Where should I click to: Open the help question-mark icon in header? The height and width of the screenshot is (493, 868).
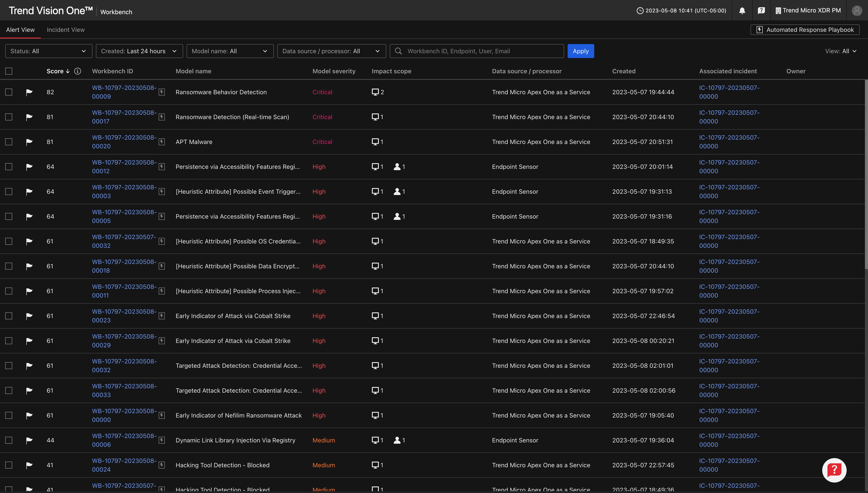pyautogui.click(x=761, y=10)
